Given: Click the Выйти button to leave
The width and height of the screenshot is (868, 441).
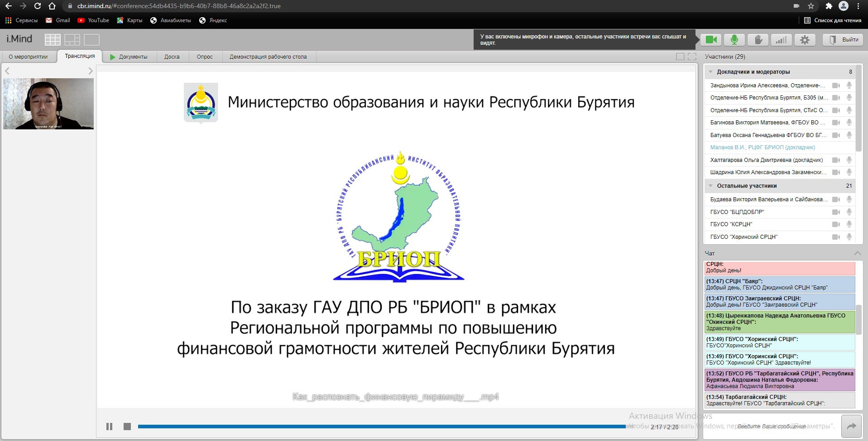Looking at the screenshot, I should tap(843, 40).
